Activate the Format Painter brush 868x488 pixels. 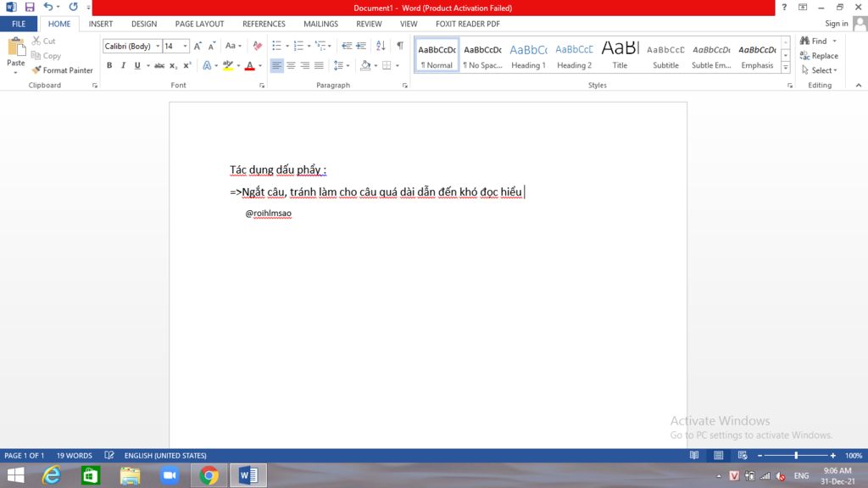(62, 70)
